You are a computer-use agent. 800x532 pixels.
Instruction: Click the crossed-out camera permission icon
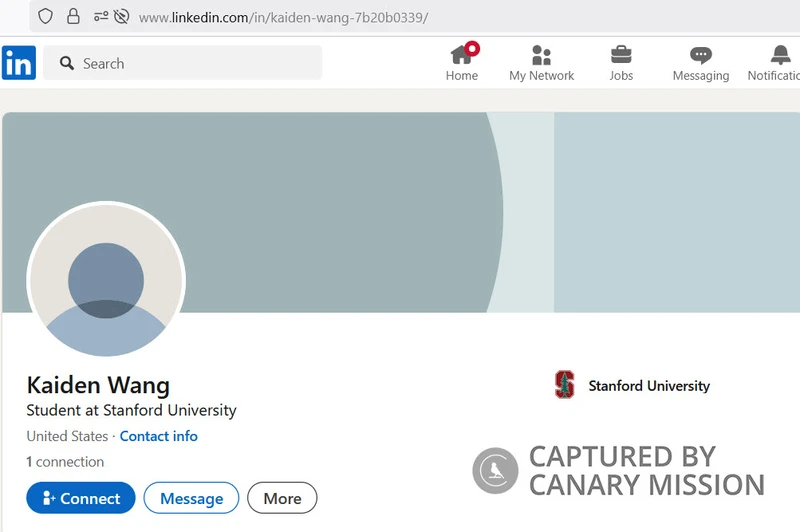click(x=121, y=17)
